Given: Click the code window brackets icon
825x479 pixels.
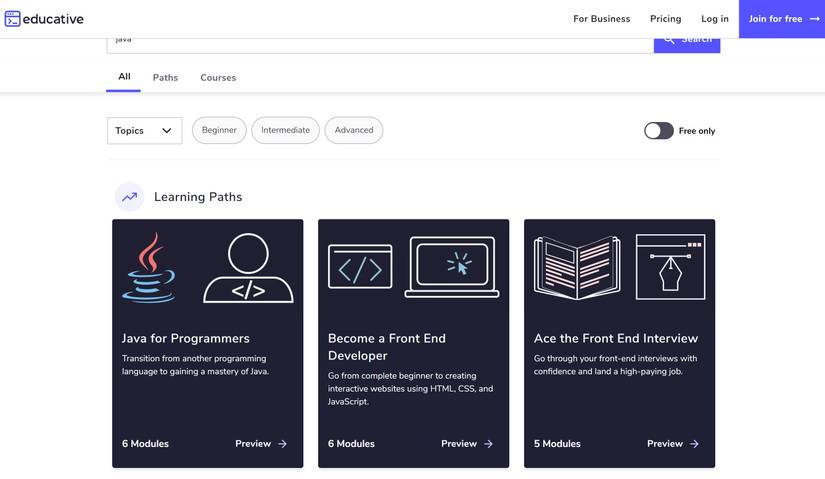Looking at the screenshot, I should tap(360, 267).
